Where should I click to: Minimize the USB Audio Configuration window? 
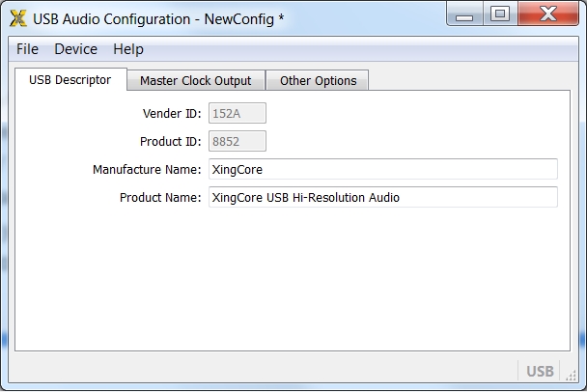[x=467, y=14]
